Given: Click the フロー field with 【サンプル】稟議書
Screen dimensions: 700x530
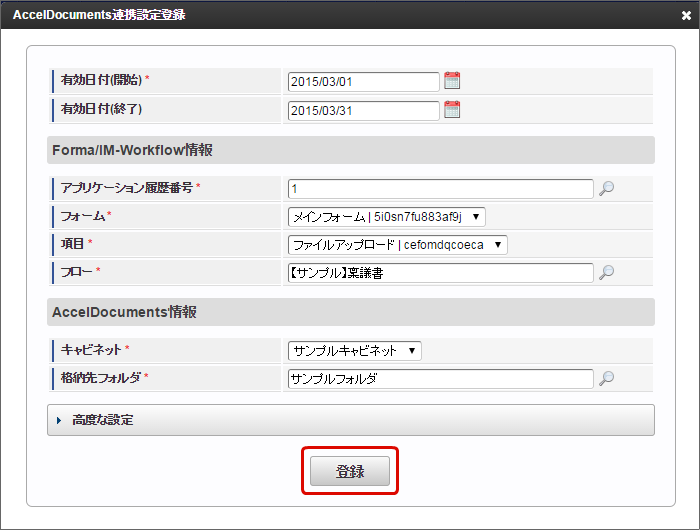Looking at the screenshot, I should coord(441,272).
